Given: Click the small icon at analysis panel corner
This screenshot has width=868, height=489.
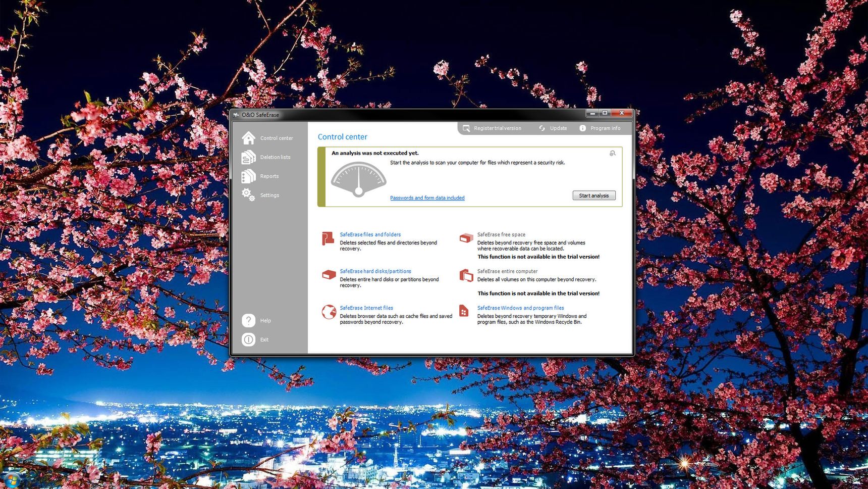Looking at the screenshot, I should [x=612, y=153].
